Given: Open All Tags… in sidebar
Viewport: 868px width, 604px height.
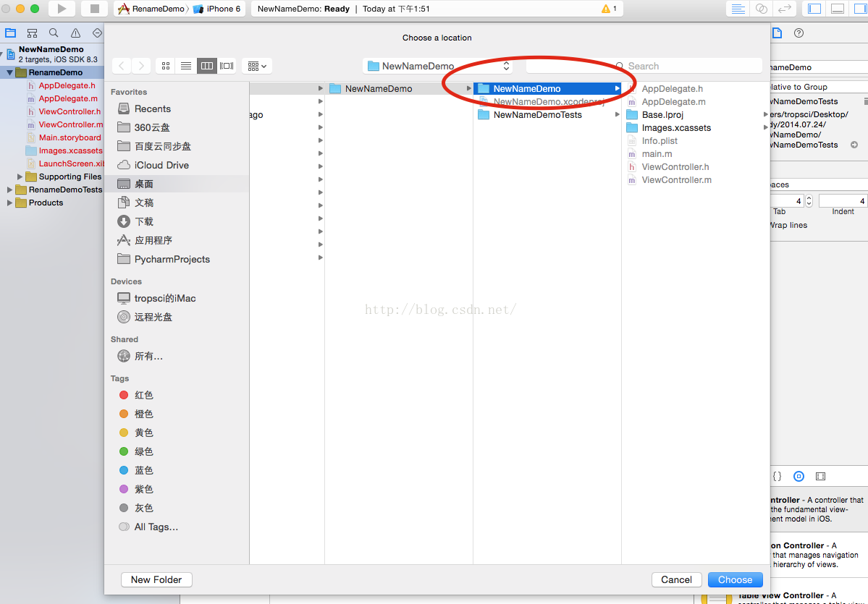Looking at the screenshot, I should tap(177, 527).
